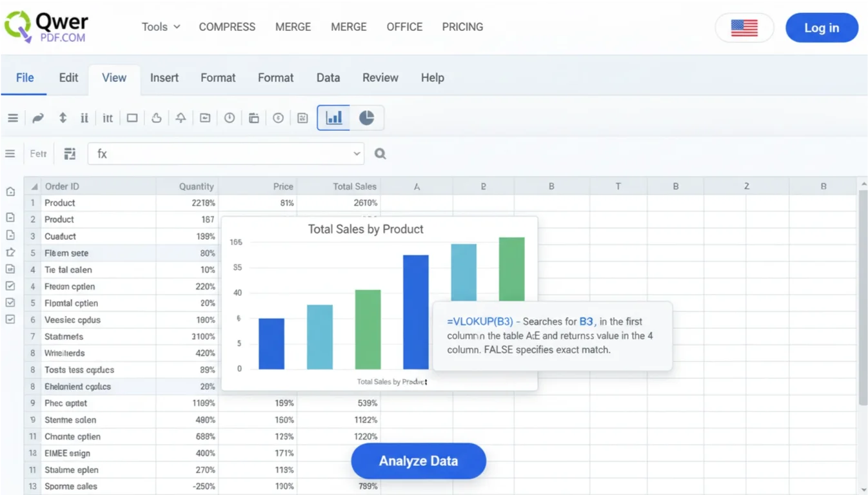Viewport: 868px width, 495px height.
Task: Select the pie chart icon
Action: (x=366, y=118)
